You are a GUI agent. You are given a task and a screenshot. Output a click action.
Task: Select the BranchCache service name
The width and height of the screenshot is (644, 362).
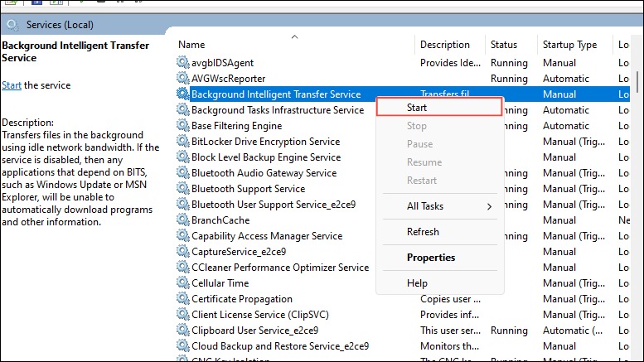point(220,220)
